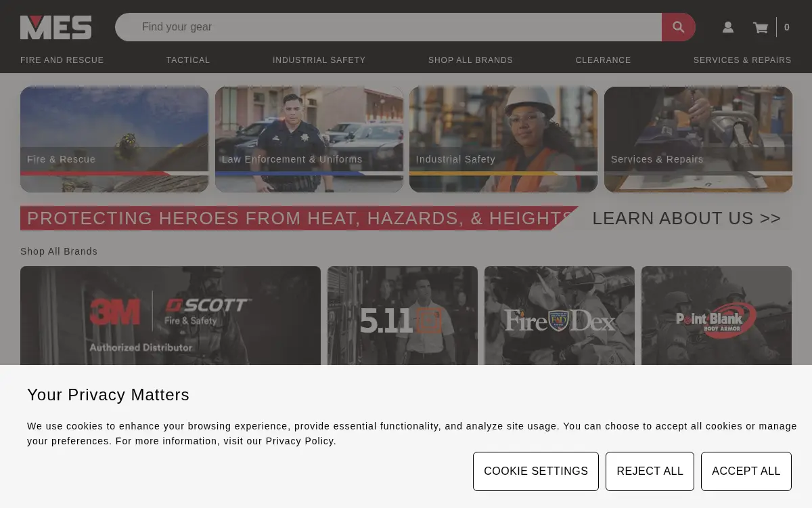Open the Tactical menu

(x=188, y=60)
